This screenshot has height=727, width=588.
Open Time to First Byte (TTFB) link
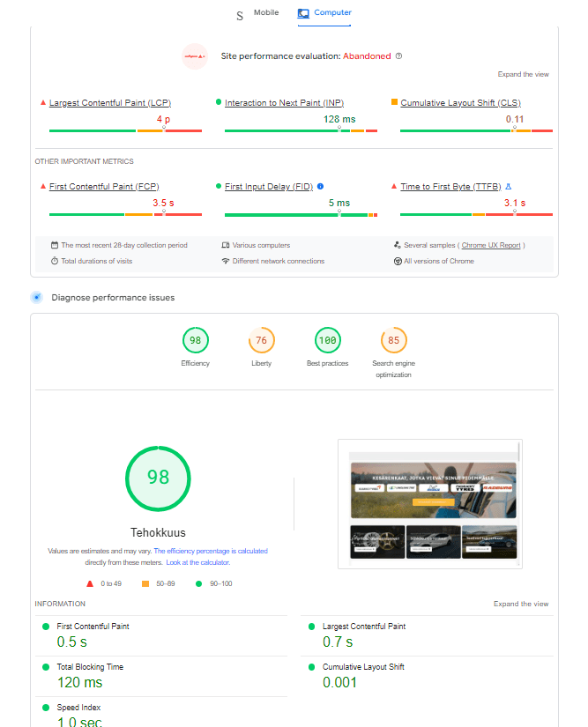pos(450,187)
